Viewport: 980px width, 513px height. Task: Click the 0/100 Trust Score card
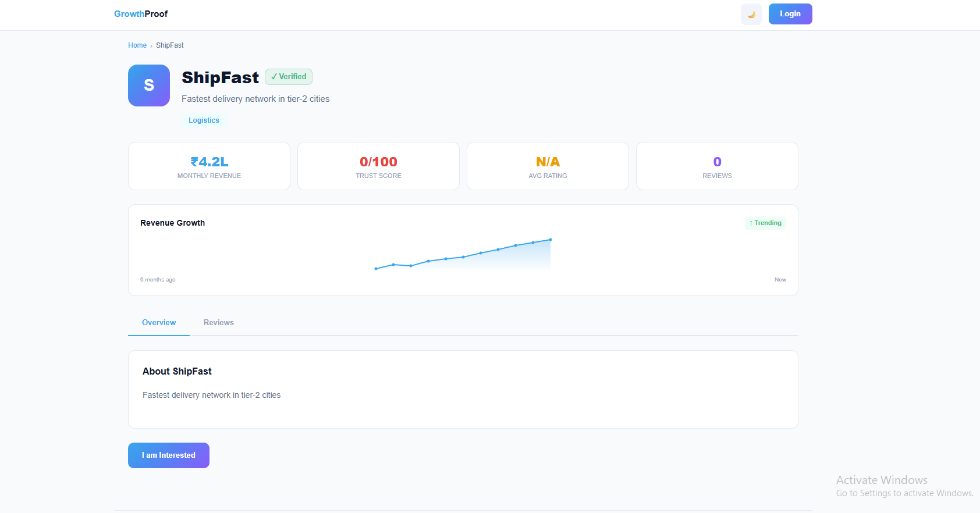point(378,166)
